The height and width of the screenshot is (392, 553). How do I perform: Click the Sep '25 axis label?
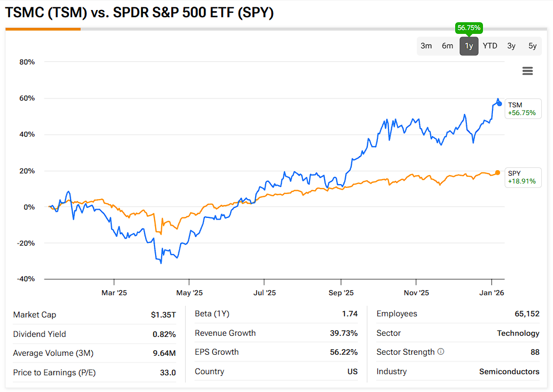341,292
